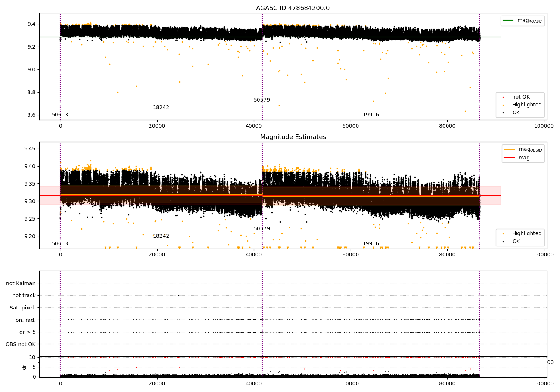Click the 100000 x-axis tick under middle plot

(x=544, y=255)
